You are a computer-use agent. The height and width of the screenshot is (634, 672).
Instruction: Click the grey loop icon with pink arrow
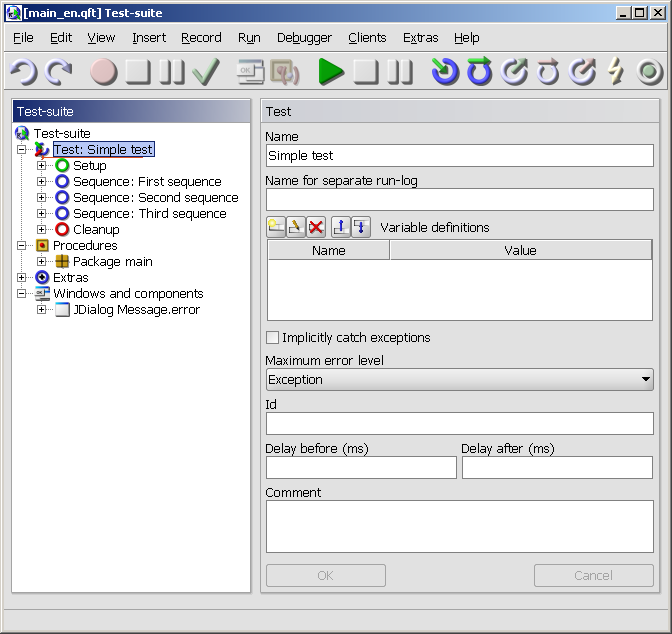tap(548, 71)
